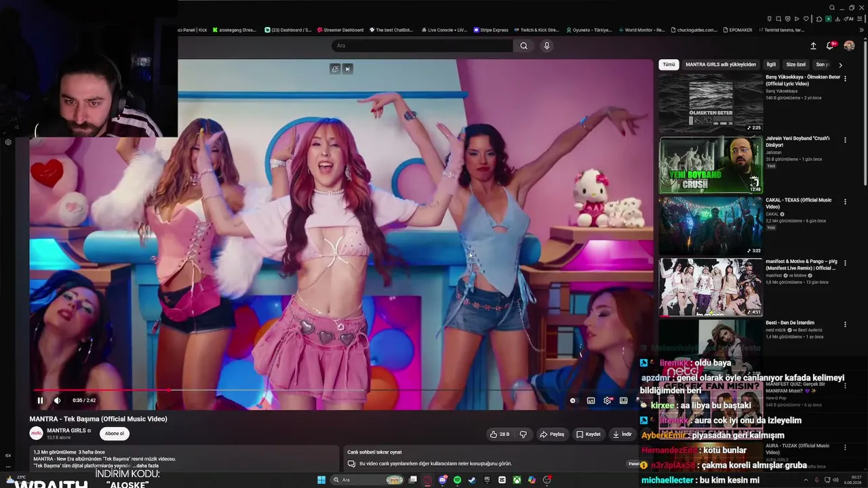
Task: Open the "The best ChatBot..." bookmark
Action: tap(391, 30)
